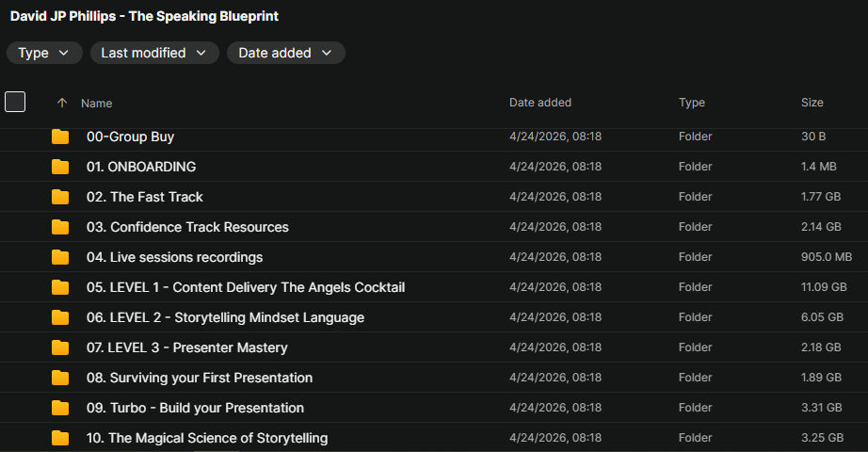Click the Live sessions recordings folder icon

point(60,257)
